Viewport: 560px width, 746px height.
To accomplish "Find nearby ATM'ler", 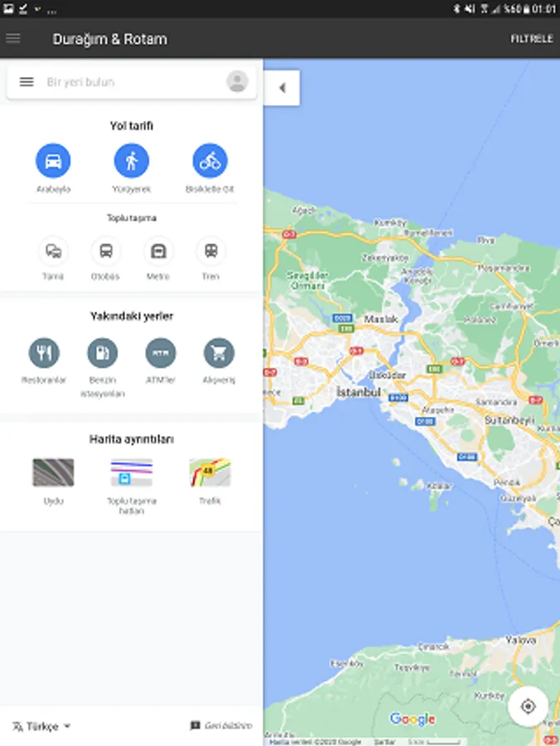I will [161, 353].
